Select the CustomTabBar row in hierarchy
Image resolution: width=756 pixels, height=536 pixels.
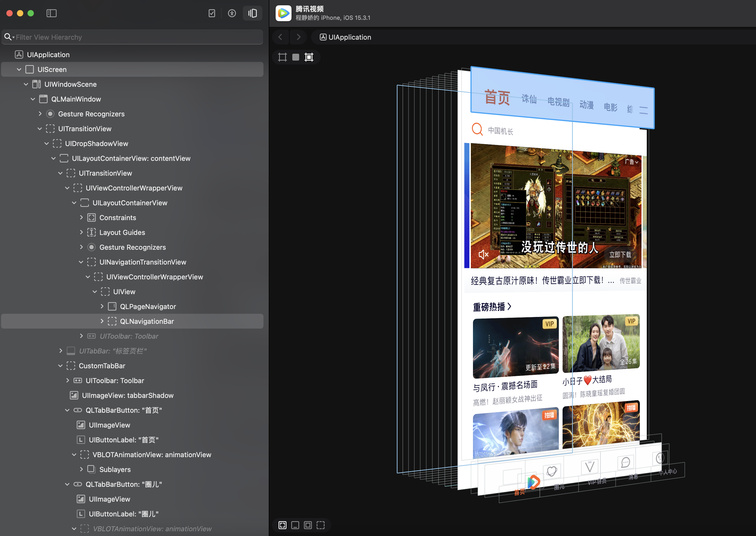click(102, 366)
